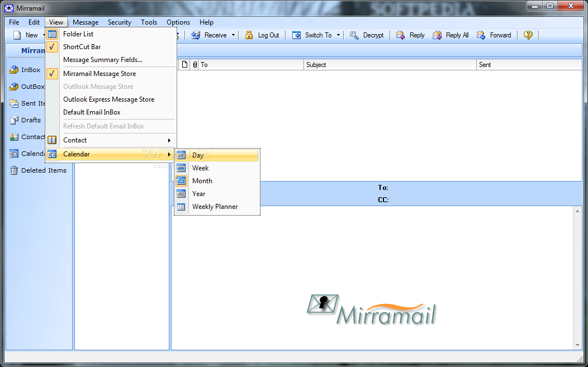Expand the Calendar submenu arrow
Screen dimensions: 588x367
click(x=169, y=154)
